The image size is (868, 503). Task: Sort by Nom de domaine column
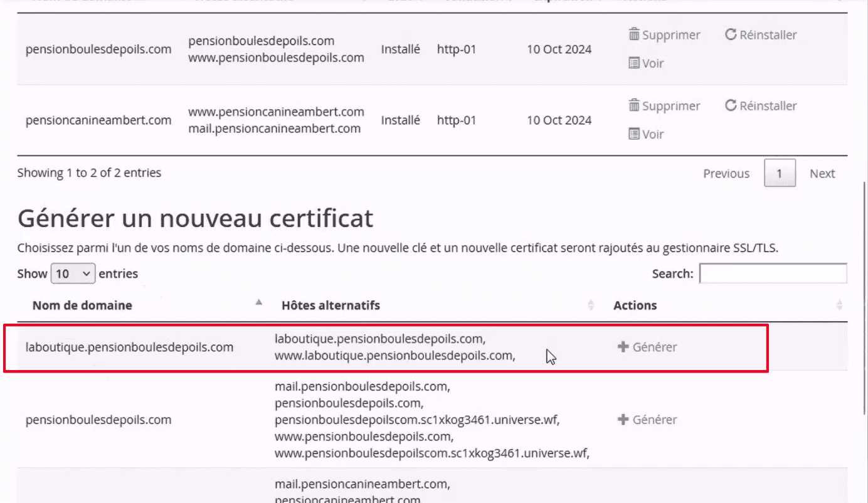point(144,305)
